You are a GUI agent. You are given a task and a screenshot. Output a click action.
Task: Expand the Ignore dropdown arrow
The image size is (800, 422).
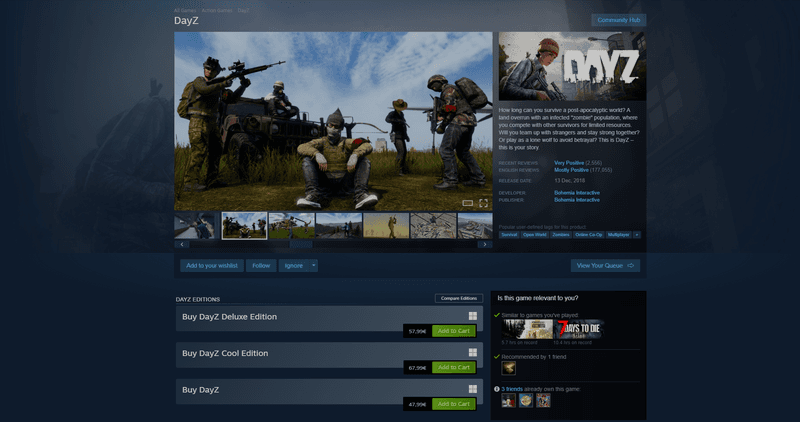[x=314, y=265]
